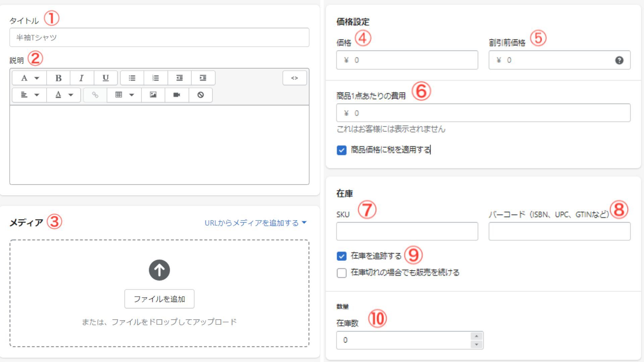Open URLからメディアを追加する dropdown link
The width and height of the screenshot is (644, 362).
(256, 223)
